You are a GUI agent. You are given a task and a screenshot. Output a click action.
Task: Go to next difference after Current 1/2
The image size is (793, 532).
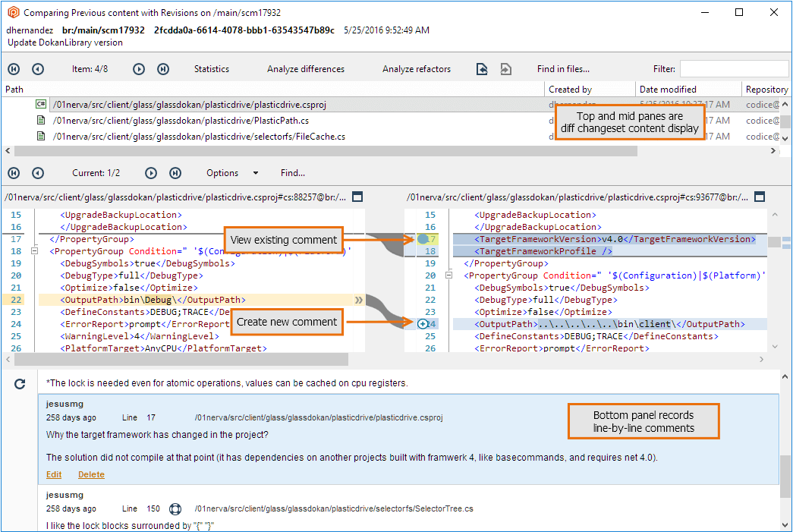151,173
